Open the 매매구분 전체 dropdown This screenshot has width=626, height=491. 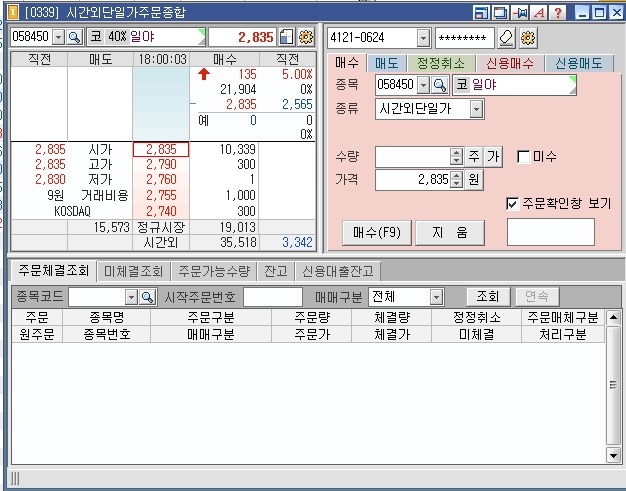click(436, 297)
